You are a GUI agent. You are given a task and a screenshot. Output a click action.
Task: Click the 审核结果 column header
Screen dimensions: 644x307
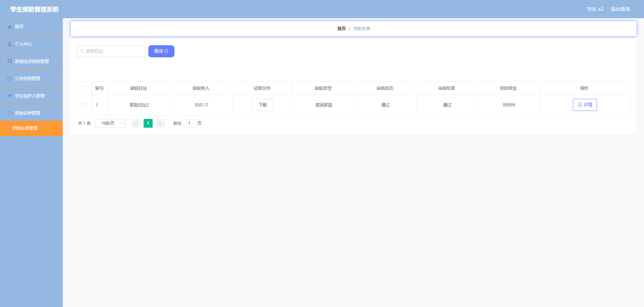tap(446, 88)
